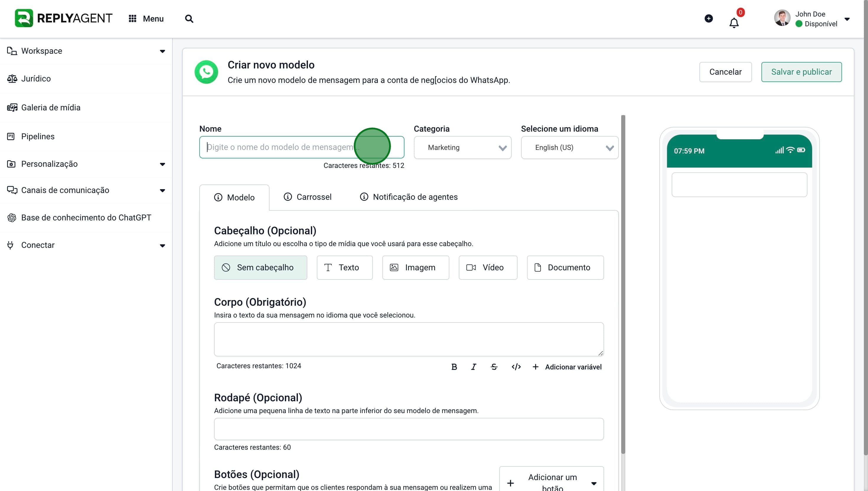This screenshot has width=868, height=491.
Task: Click the 07:59 PM time in preview
Action: click(x=689, y=151)
